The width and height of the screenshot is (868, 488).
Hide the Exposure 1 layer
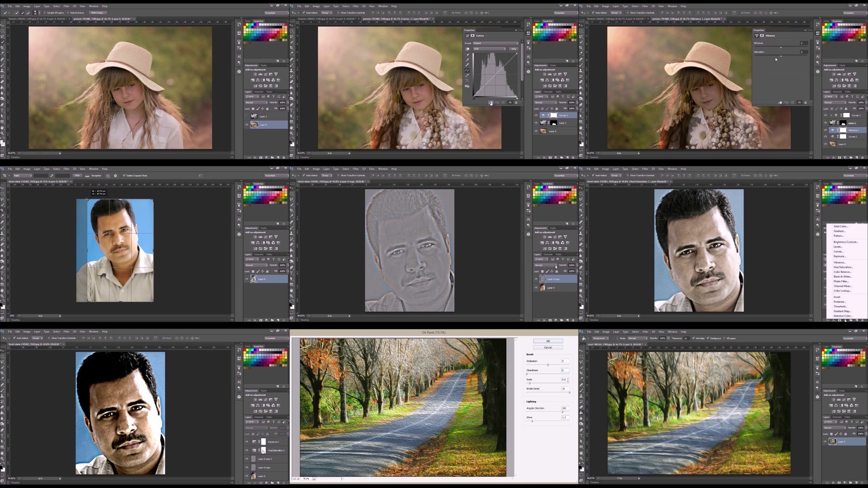coord(247,442)
